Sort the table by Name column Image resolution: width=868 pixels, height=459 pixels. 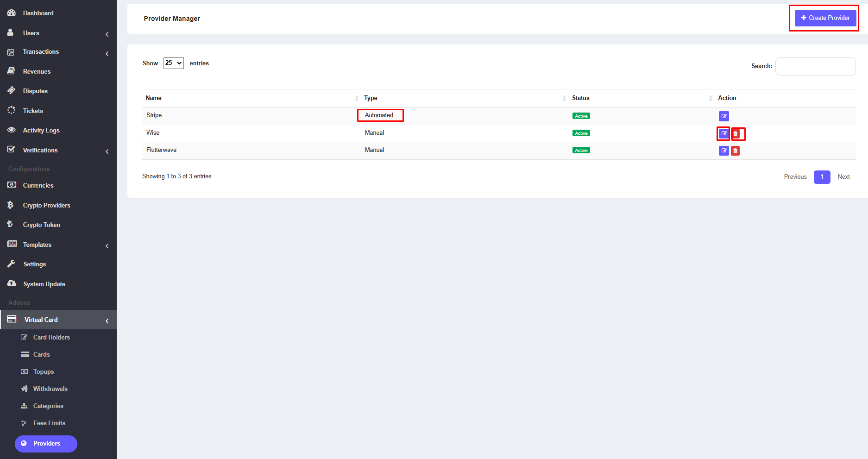coord(250,98)
